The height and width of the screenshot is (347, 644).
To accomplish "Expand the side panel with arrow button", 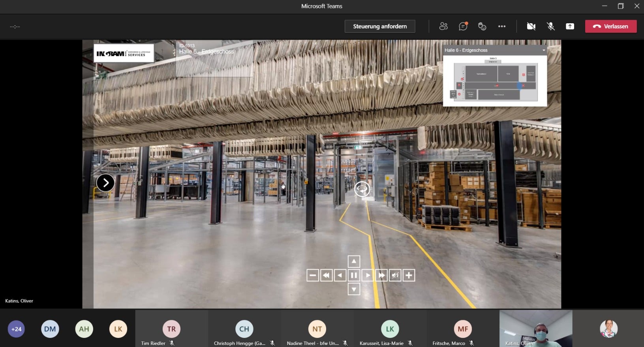I will click(105, 183).
